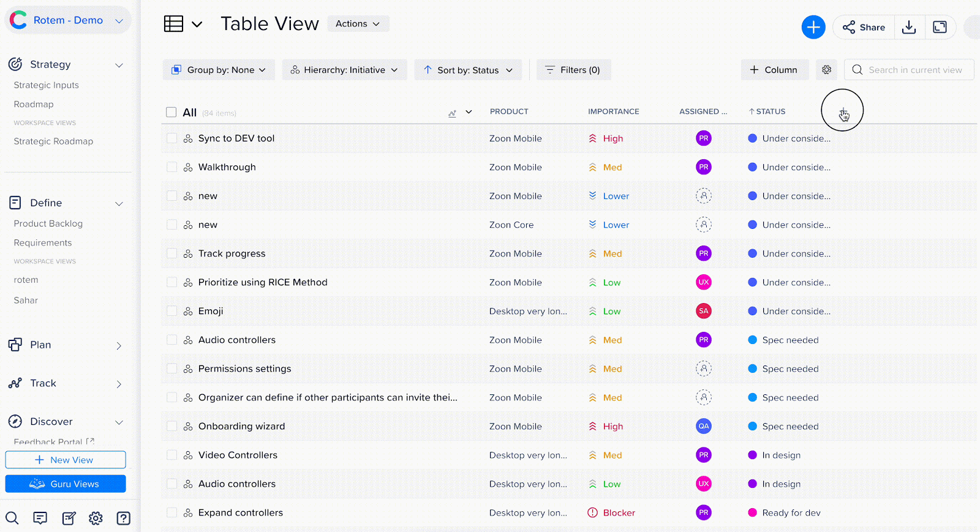Screen dimensions: 980x532
Task: Open the fullscreen expand view icon
Action: (x=940, y=27)
